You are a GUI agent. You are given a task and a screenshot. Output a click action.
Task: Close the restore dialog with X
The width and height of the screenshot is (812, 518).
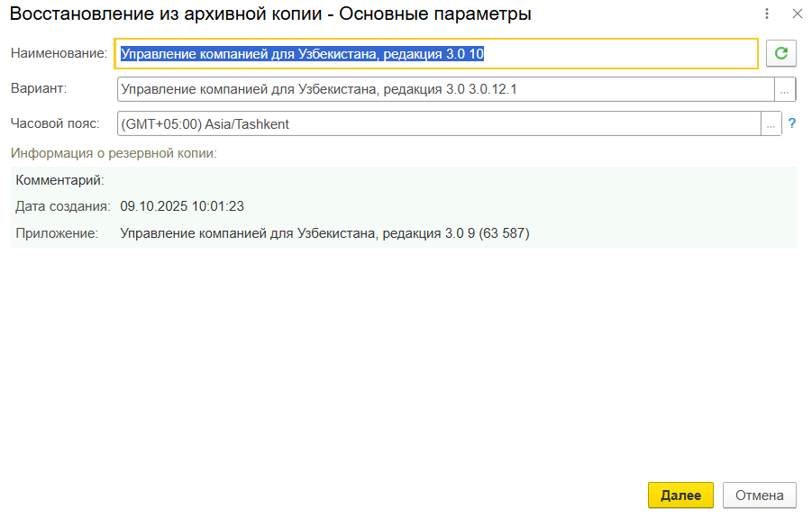pos(797,14)
